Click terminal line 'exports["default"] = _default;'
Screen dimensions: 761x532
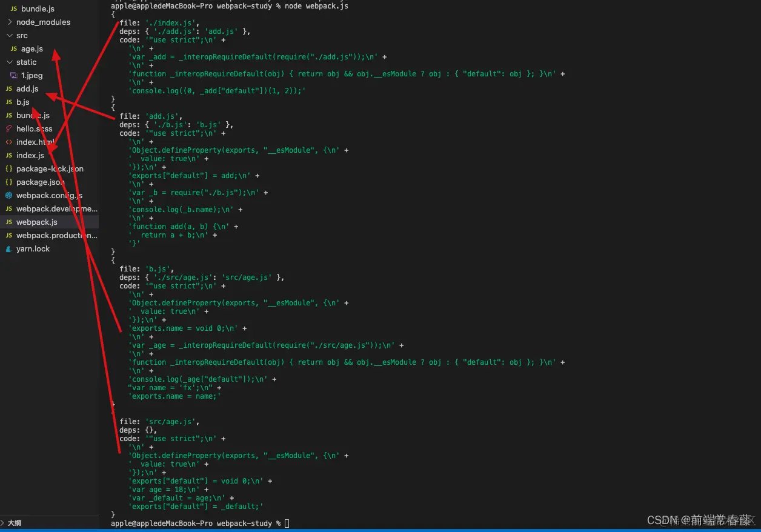(196, 506)
